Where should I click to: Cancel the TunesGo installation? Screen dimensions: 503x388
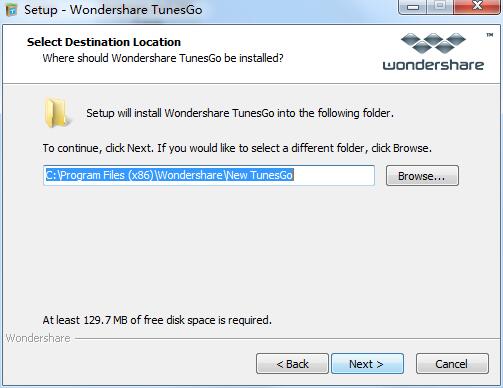click(x=452, y=364)
